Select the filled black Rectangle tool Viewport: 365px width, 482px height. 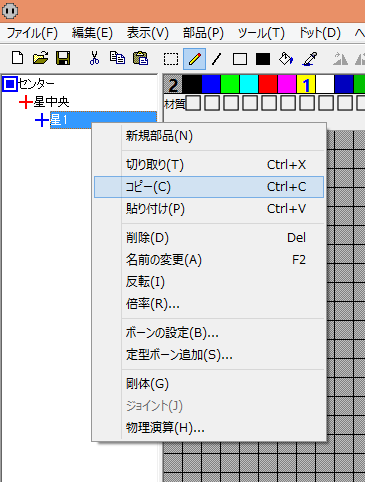coord(263,59)
